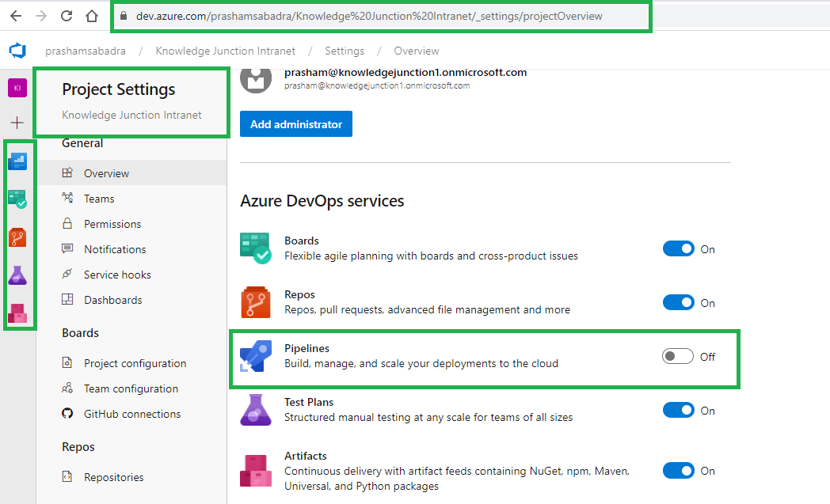Open Notifications settings page
This screenshot has width=830, height=504.
(131, 249)
